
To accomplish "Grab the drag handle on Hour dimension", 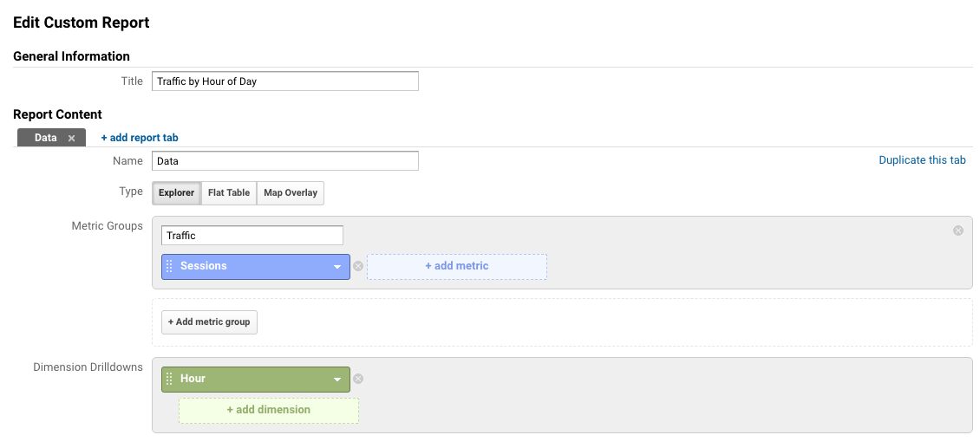I will (169, 379).
